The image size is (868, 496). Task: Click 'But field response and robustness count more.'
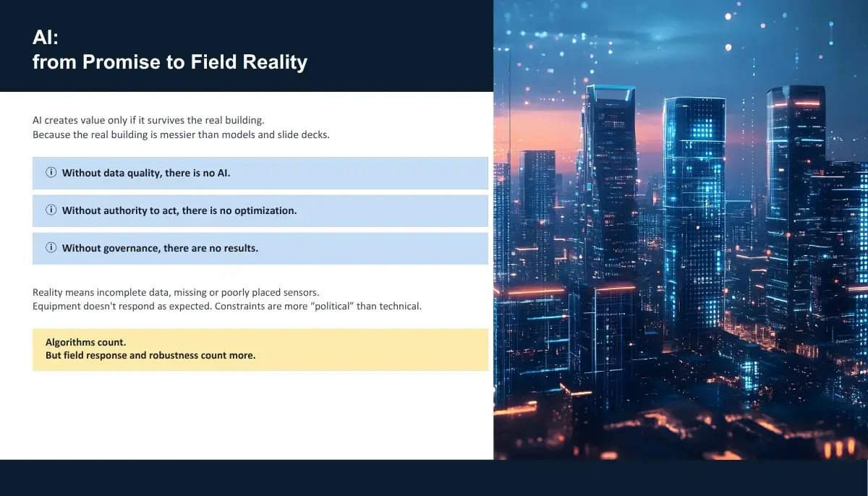click(150, 356)
